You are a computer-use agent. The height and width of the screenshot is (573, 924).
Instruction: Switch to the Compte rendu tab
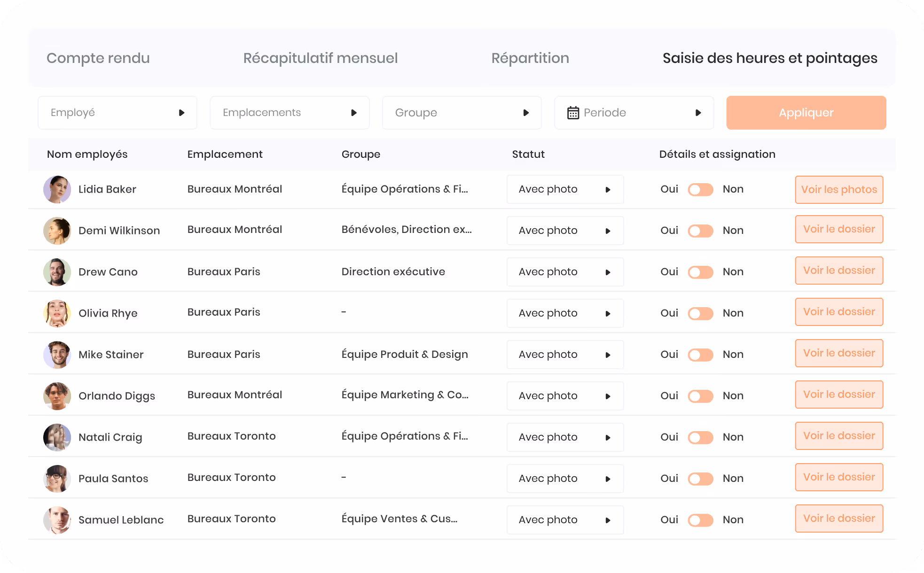[x=98, y=58]
